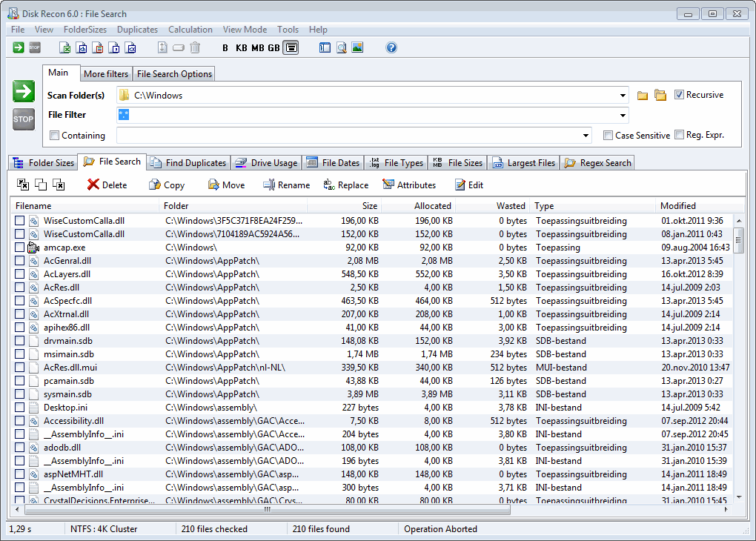This screenshot has height=541, width=756.
Task: Enable Reg. Expr. checkbox
Action: click(x=679, y=135)
